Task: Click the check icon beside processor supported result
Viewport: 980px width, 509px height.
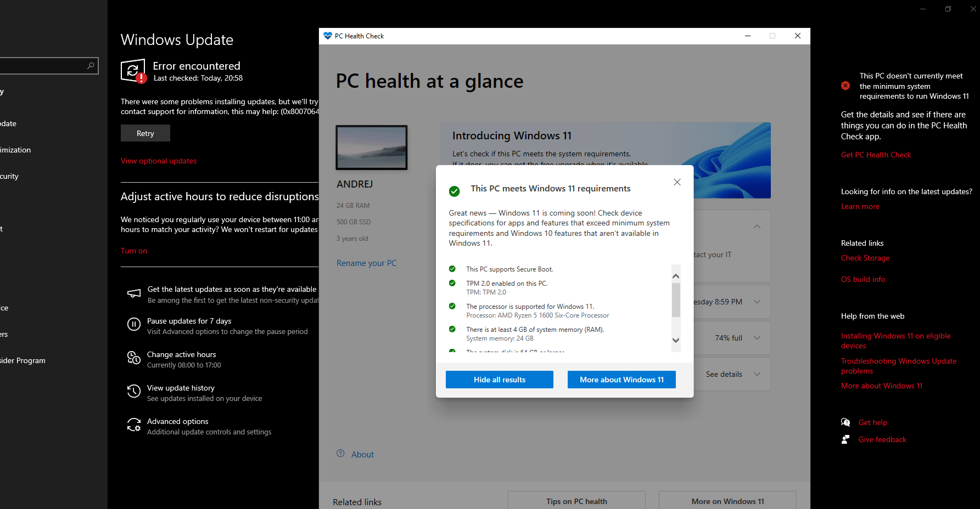Action: (x=452, y=306)
